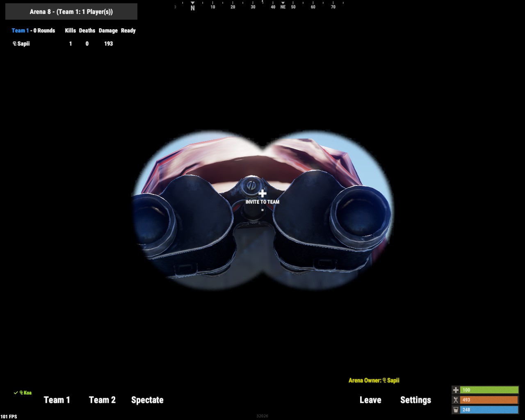
Task: Click the 101 FPS counter
Action: (9, 417)
